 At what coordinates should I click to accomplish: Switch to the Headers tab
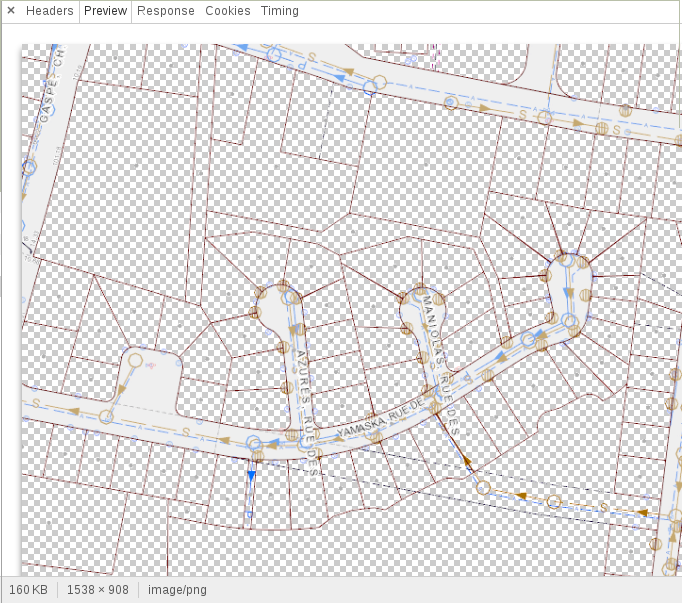pos(50,11)
